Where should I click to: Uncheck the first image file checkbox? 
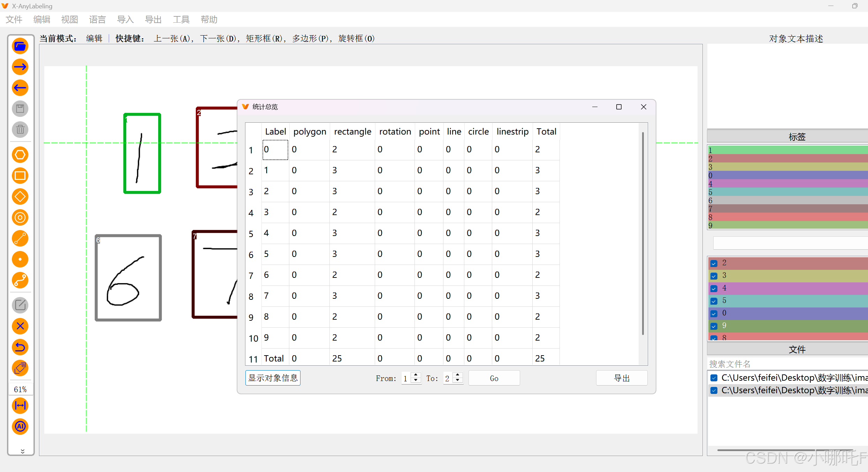[x=714, y=378]
